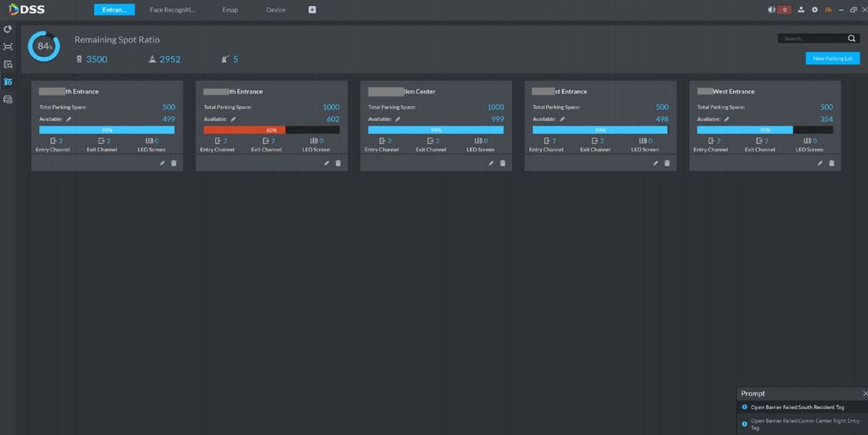This screenshot has width=868, height=435.
Task: Open the Emap tab
Action: pos(230,10)
